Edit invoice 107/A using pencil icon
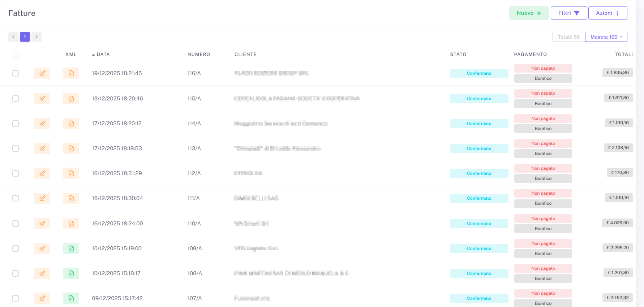 coord(42,298)
